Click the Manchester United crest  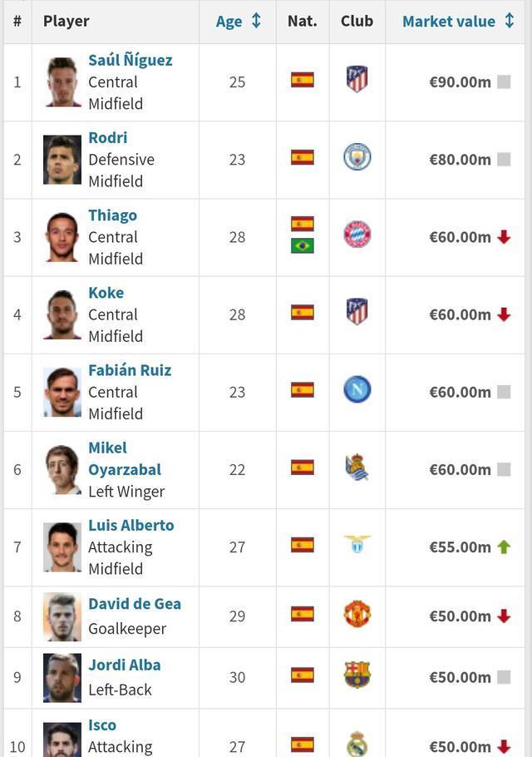[x=357, y=614]
